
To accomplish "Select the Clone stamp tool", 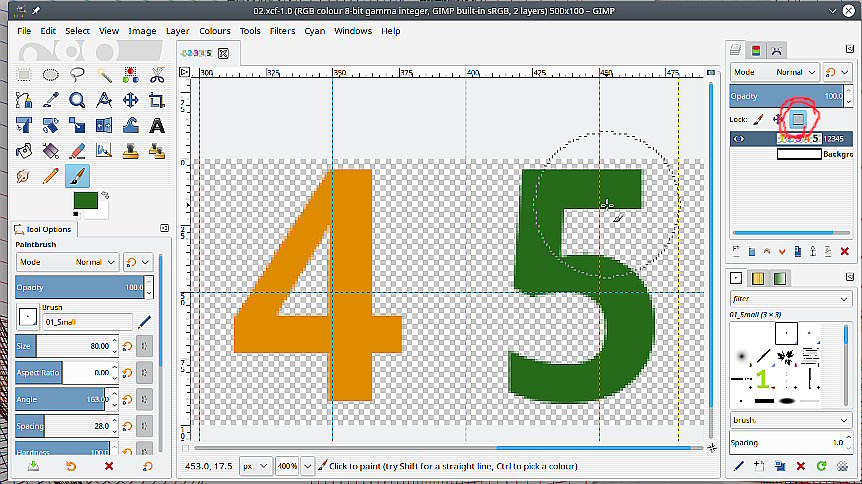I will coord(130,151).
